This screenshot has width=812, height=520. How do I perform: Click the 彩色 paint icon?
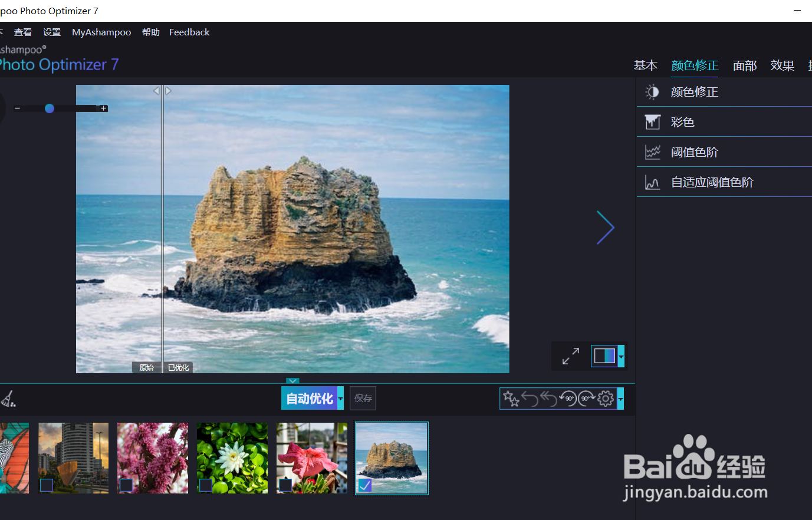point(652,122)
